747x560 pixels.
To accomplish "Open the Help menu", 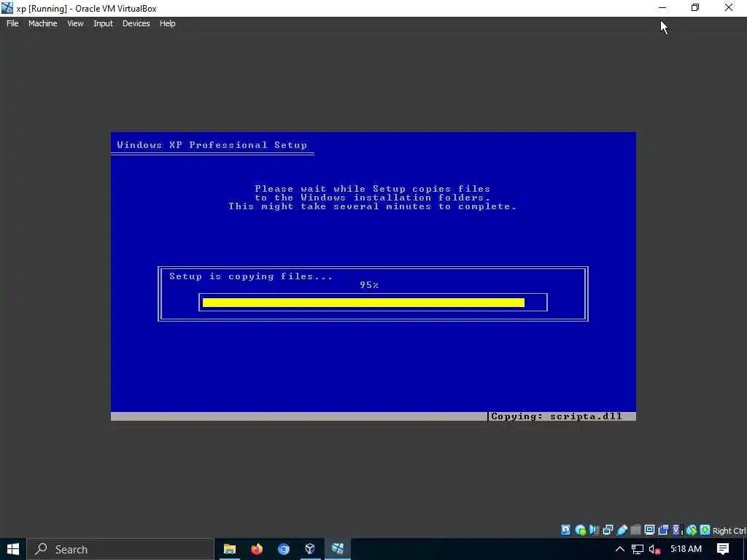I will tap(167, 23).
